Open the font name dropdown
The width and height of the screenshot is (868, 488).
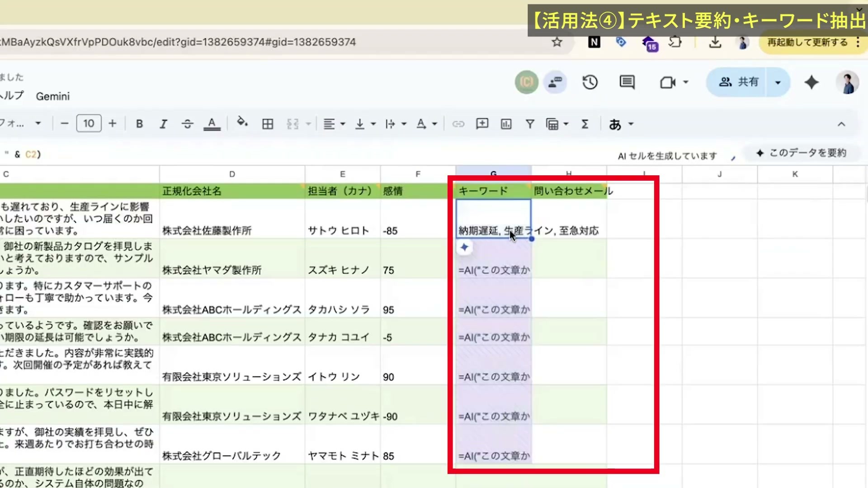20,123
